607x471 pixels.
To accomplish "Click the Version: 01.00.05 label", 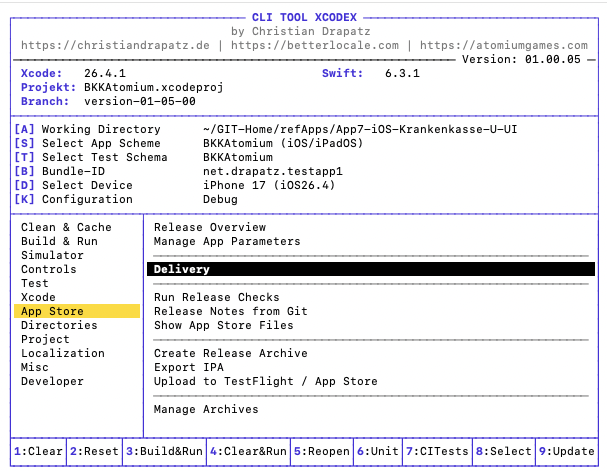I will 521,59.
